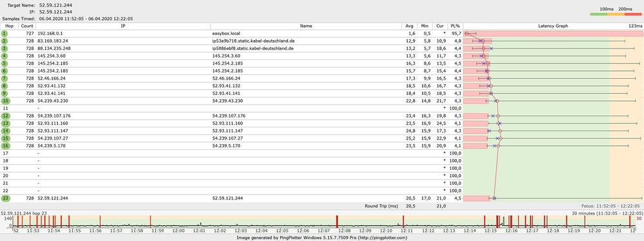644x241 pixels.
Task: Click the green hop 1 circle
Action: point(5,34)
